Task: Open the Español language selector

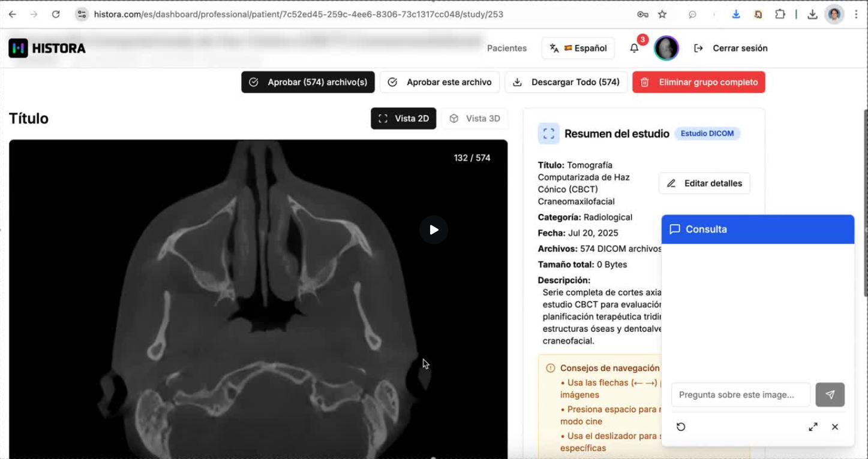Action: (x=578, y=49)
